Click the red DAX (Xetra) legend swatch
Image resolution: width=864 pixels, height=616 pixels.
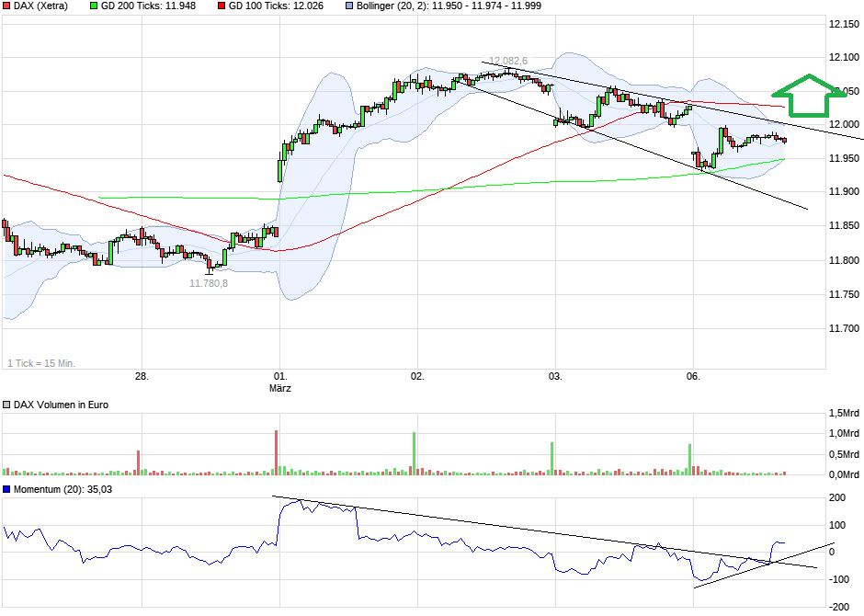coord(6,6)
